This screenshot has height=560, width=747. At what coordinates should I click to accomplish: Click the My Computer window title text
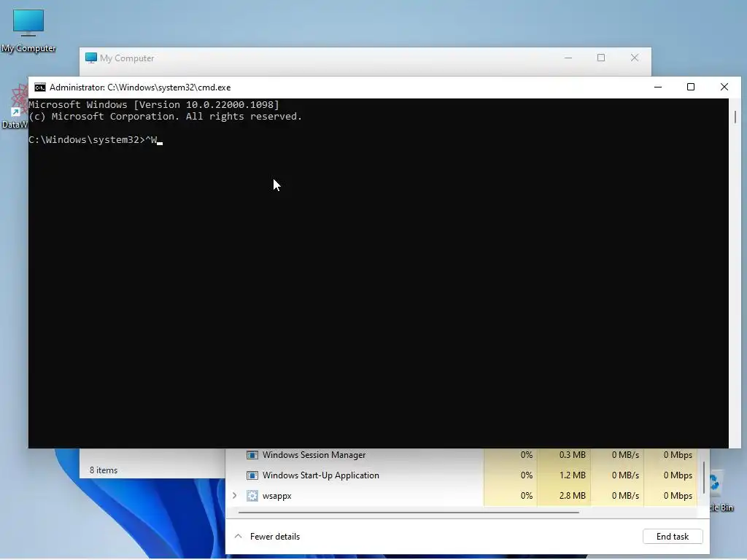coord(127,58)
